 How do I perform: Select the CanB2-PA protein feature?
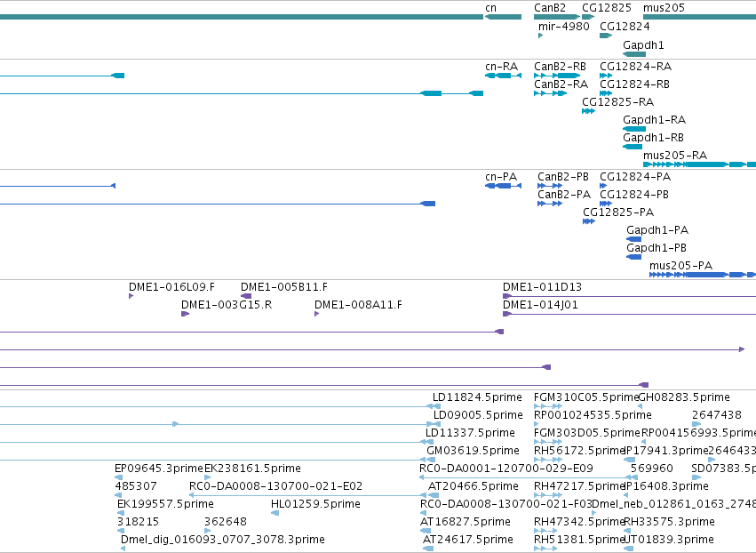pos(550,204)
